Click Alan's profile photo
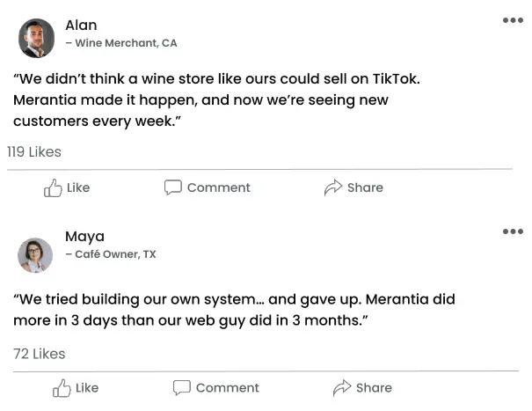The height and width of the screenshot is (411, 532). 36,38
